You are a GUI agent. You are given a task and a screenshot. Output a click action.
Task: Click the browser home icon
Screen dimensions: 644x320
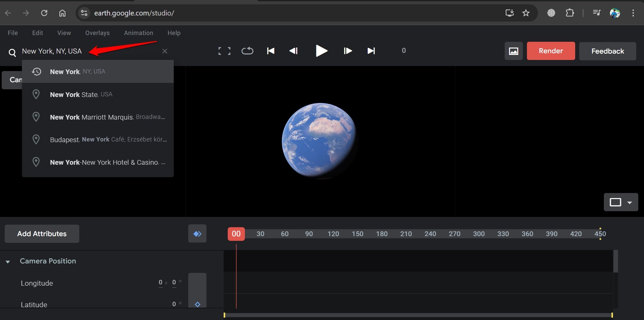click(62, 13)
